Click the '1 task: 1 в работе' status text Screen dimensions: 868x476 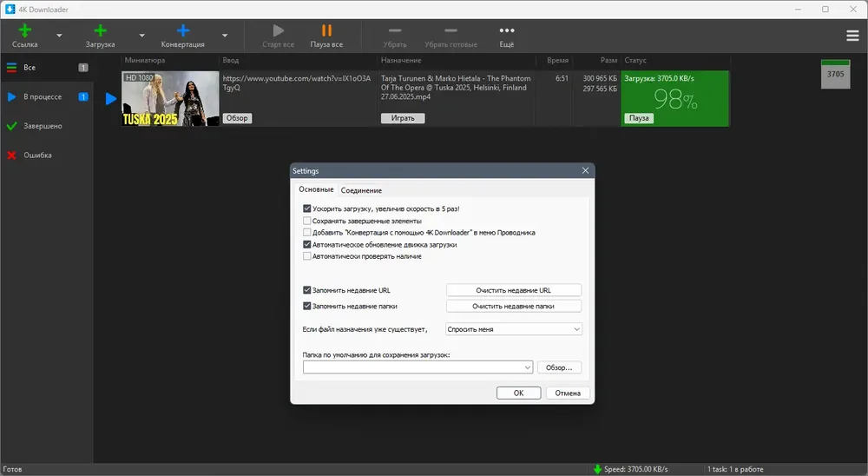tap(735, 469)
